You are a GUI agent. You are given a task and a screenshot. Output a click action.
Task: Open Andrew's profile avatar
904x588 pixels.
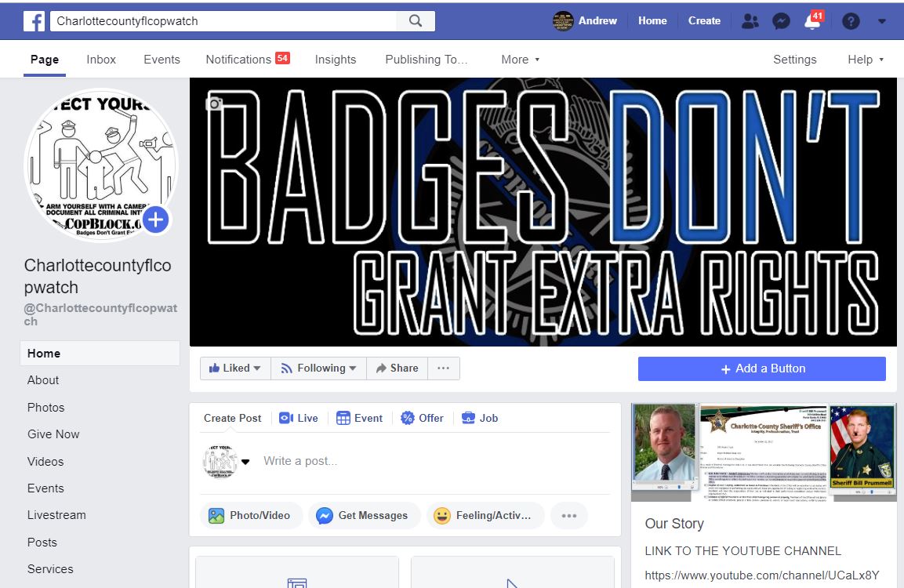pyautogui.click(x=563, y=21)
